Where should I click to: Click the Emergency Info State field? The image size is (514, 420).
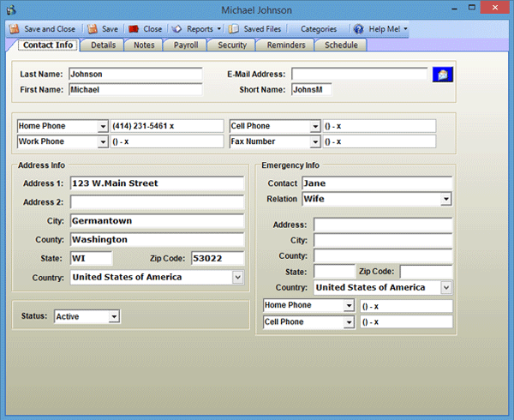[335, 272]
